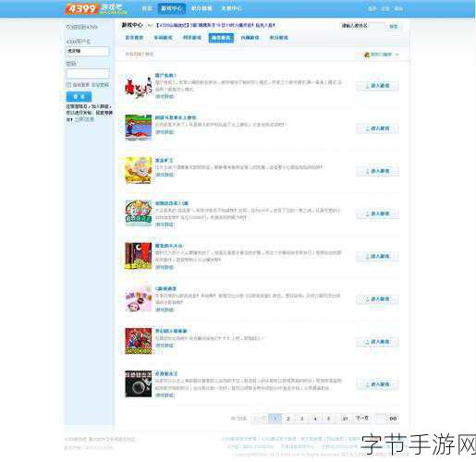
Task: Tick the auto-login checkbox under the password
Action: click(x=68, y=85)
